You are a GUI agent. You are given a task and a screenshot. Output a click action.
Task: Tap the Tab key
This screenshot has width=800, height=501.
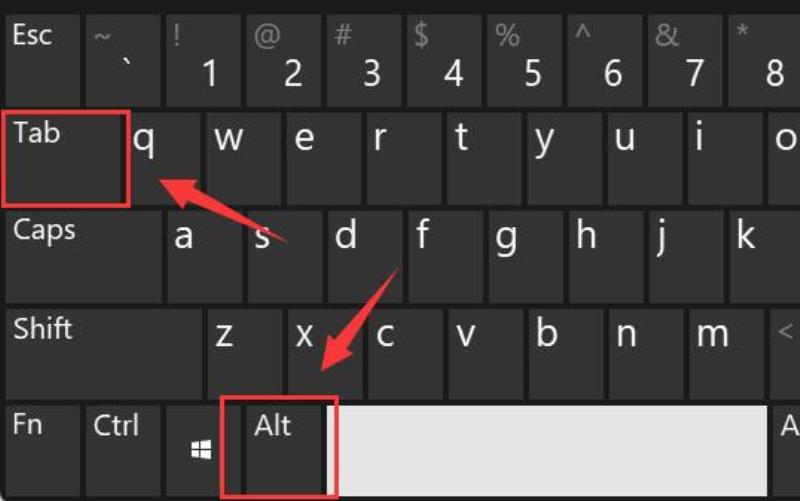pyautogui.click(x=64, y=159)
